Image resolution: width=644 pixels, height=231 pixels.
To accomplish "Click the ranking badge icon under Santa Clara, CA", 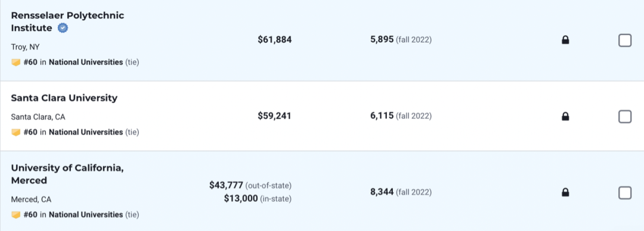I will 16,132.
